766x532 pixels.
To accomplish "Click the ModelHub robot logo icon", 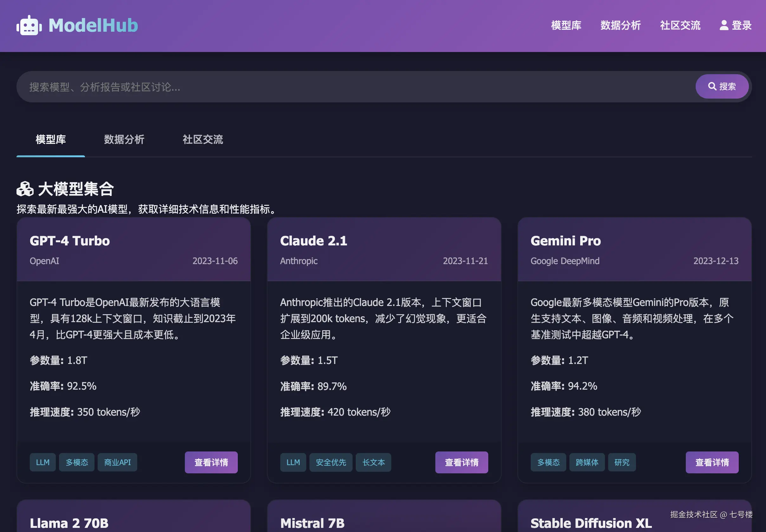I will pos(29,25).
